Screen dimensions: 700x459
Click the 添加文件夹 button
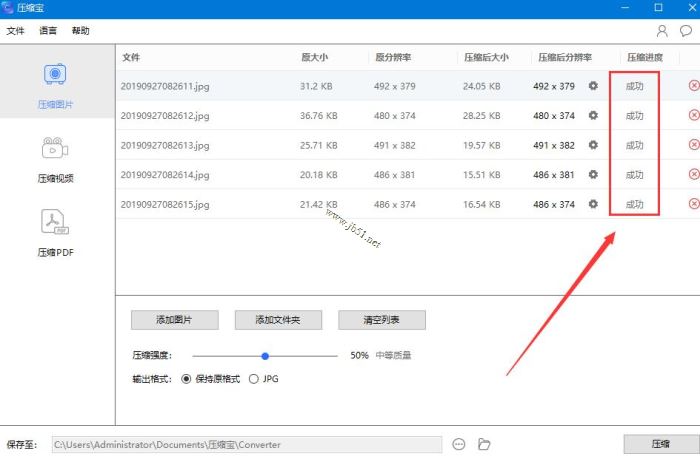278,320
